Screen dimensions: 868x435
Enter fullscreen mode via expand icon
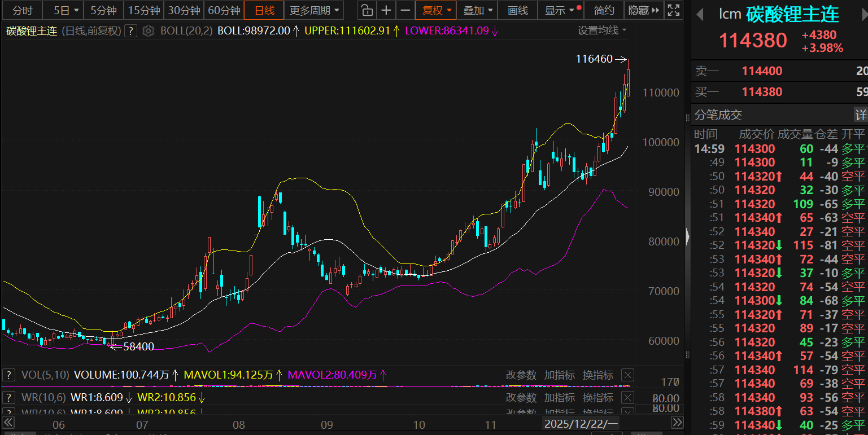(x=673, y=10)
